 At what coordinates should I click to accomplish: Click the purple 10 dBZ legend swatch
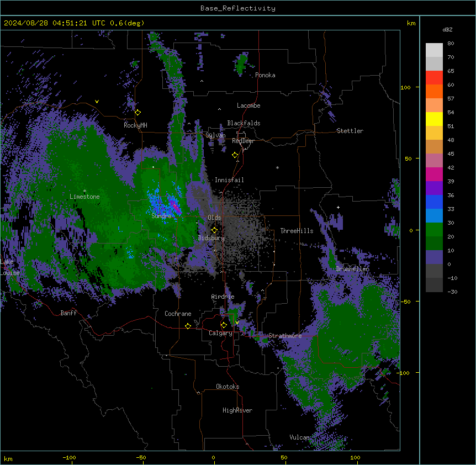(434, 257)
